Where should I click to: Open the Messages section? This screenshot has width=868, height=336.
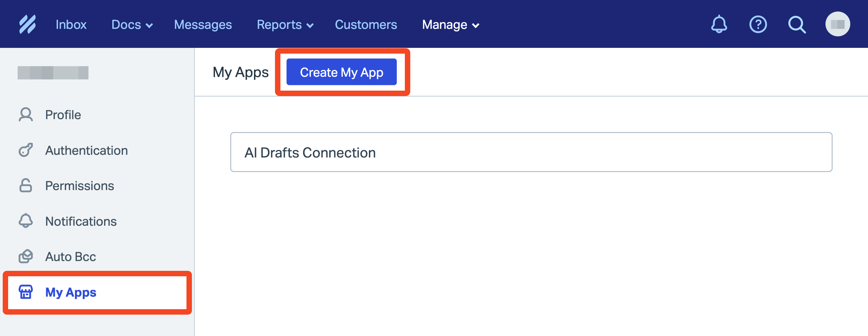tap(203, 24)
